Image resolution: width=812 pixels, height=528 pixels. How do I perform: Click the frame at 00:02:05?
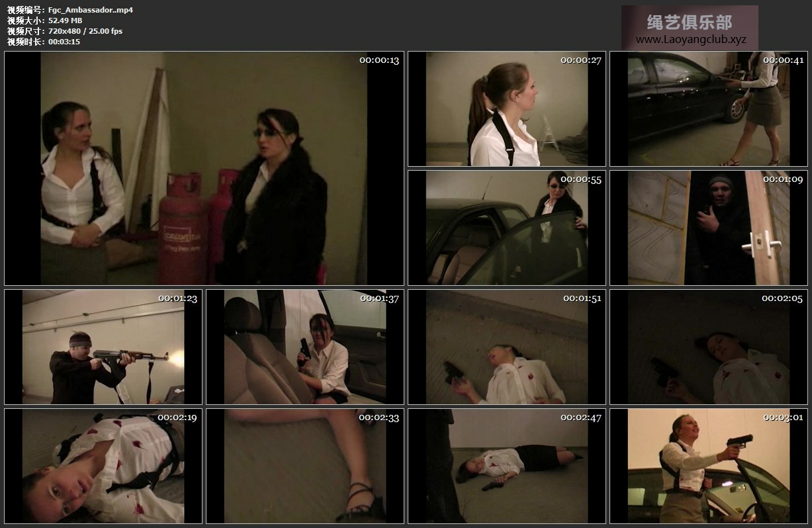point(708,347)
